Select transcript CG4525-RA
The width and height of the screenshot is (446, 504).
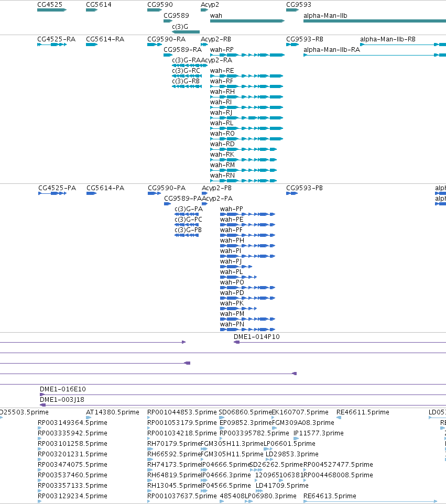coord(56,39)
